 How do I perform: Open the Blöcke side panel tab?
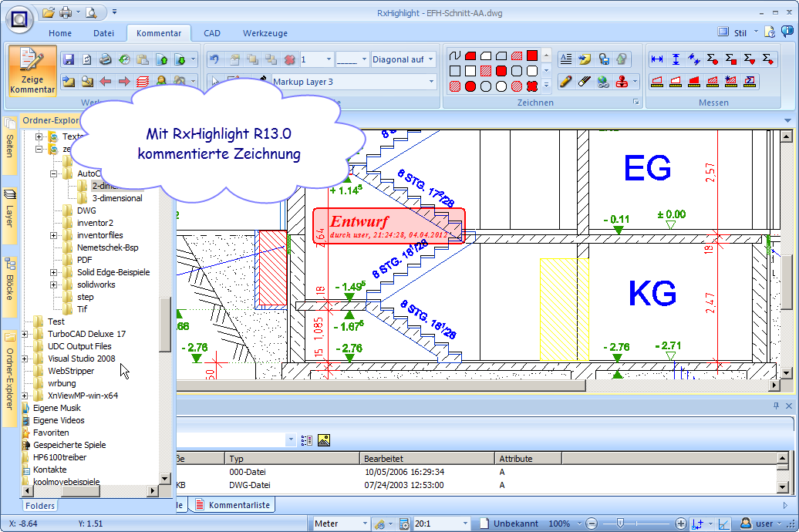point(10,285)
